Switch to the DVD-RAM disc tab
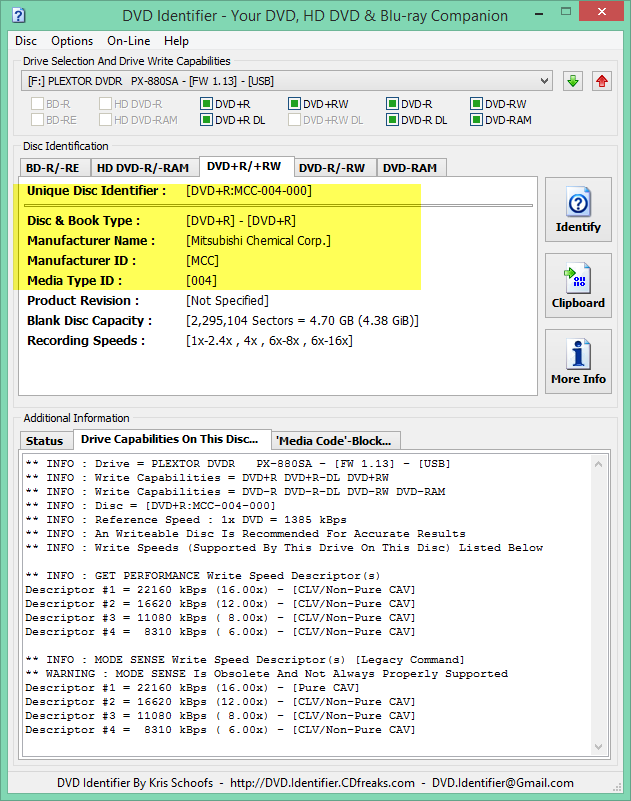Image resolution: width=631 pixels, height=801 pixels. (410, 168)
